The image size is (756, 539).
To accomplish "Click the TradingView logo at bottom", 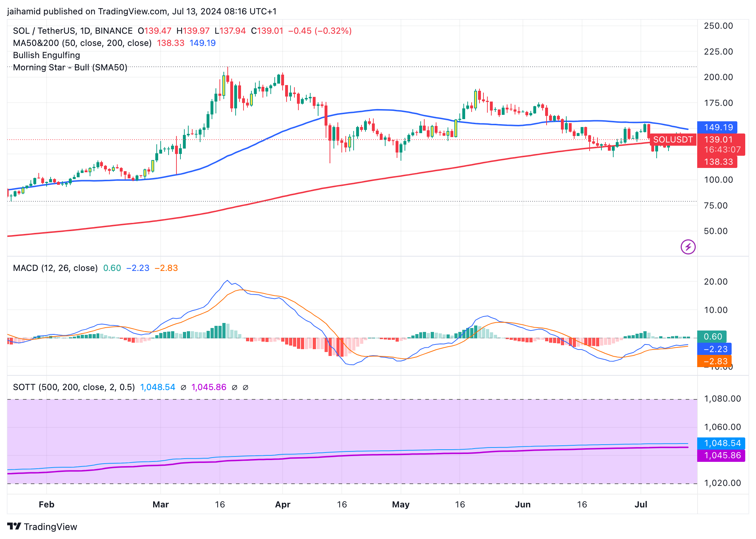I will tap(42, 526).
